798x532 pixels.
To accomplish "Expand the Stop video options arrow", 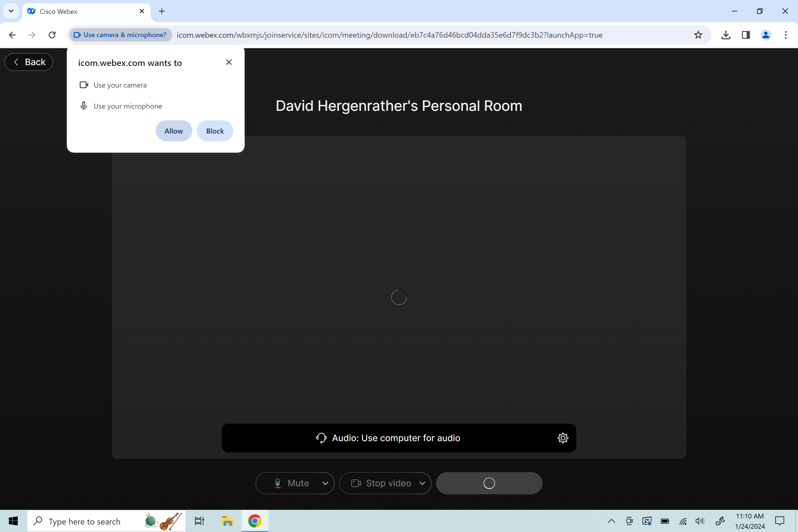I will [422, 483].
